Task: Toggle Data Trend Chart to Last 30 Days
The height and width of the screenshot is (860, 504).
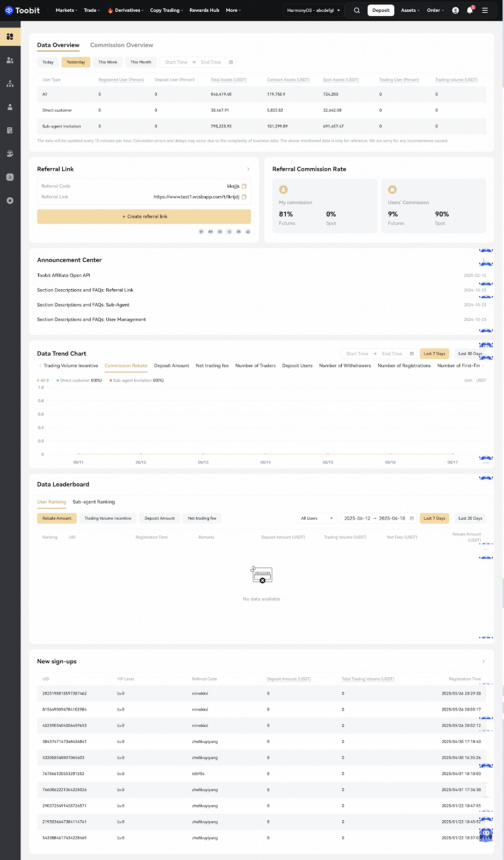Action: click(470, 354)
